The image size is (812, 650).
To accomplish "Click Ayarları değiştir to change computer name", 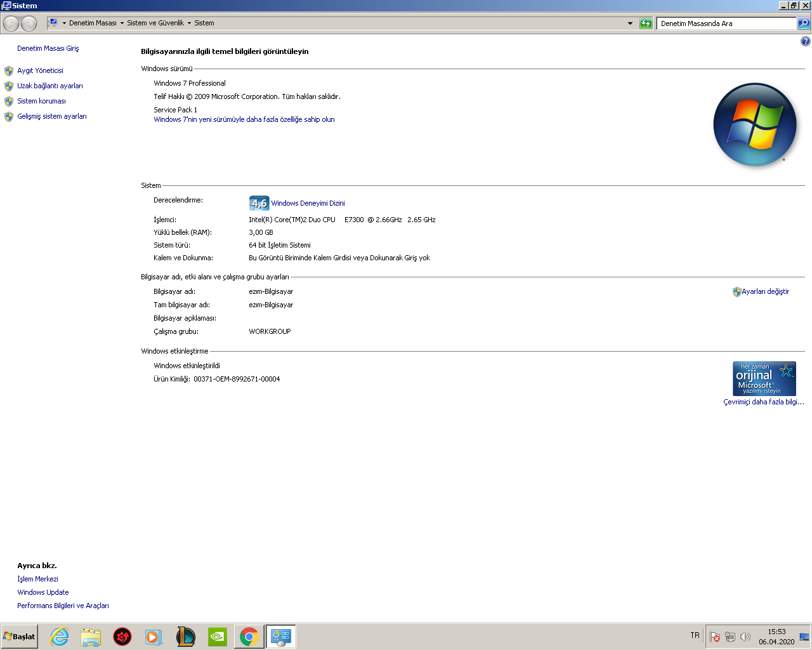I will [x=765, y=291].
